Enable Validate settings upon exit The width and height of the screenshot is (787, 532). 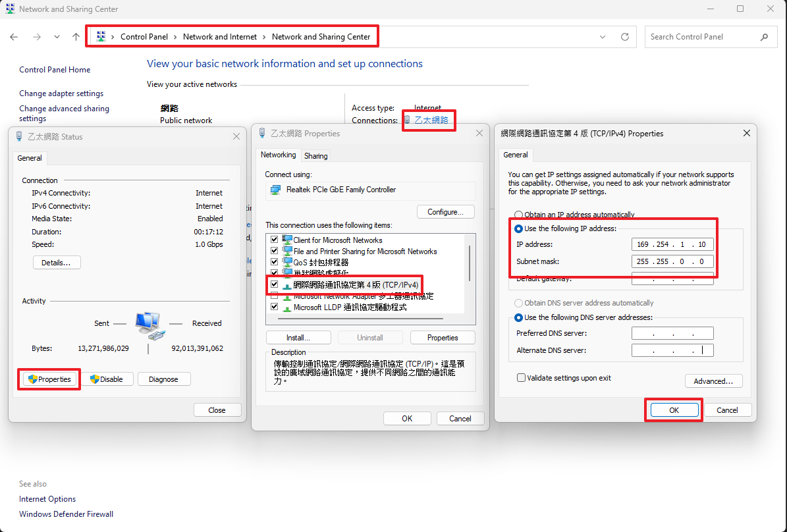point(522,378)
